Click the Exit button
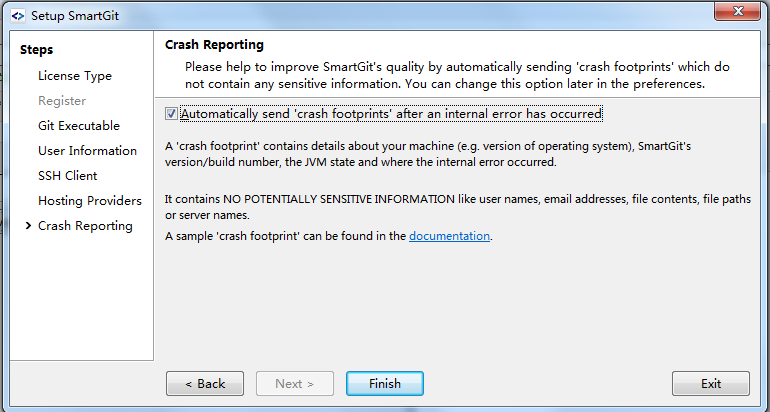Screen dimensions: 770x412 [711, 384]
